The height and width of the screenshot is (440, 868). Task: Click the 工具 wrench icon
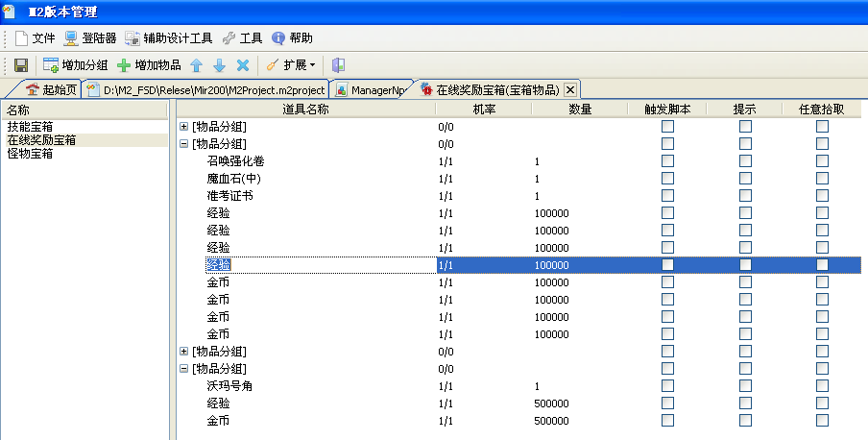(229, 38)
